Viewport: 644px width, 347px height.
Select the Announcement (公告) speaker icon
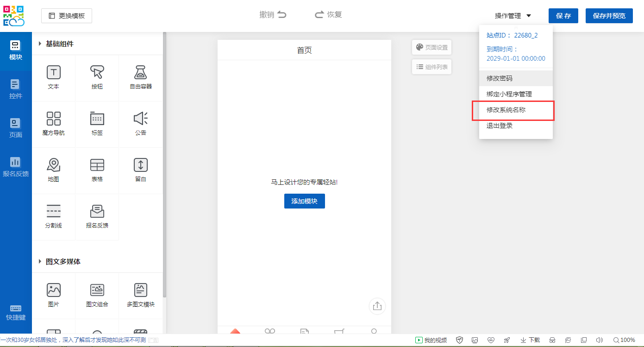pyautogui.click(x=141, y=119)
